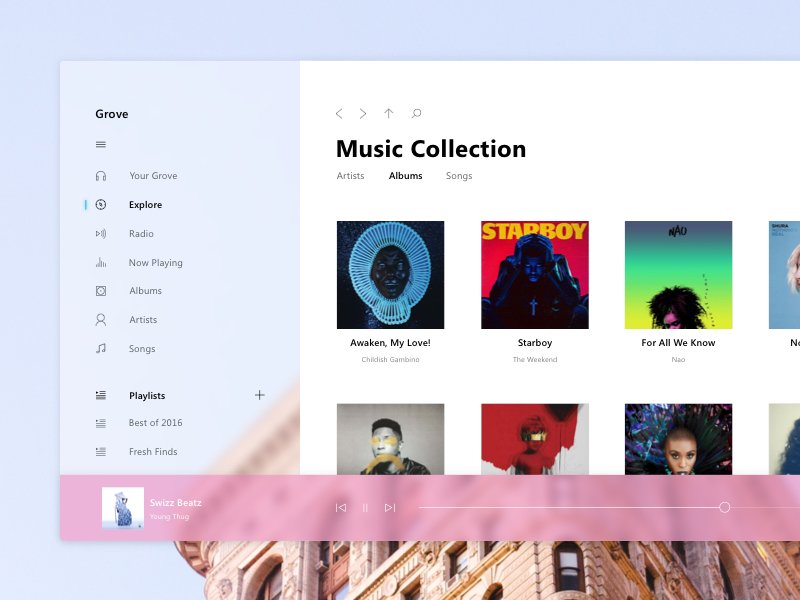This screenshot has width=800, height=600.
Task: Click the Awaken, My Love! title
Action: [390, 343]
